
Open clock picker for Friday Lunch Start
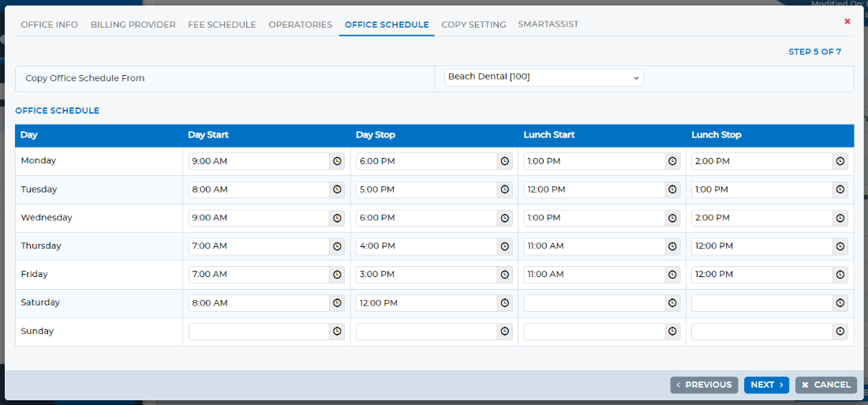tap(672, 274)
